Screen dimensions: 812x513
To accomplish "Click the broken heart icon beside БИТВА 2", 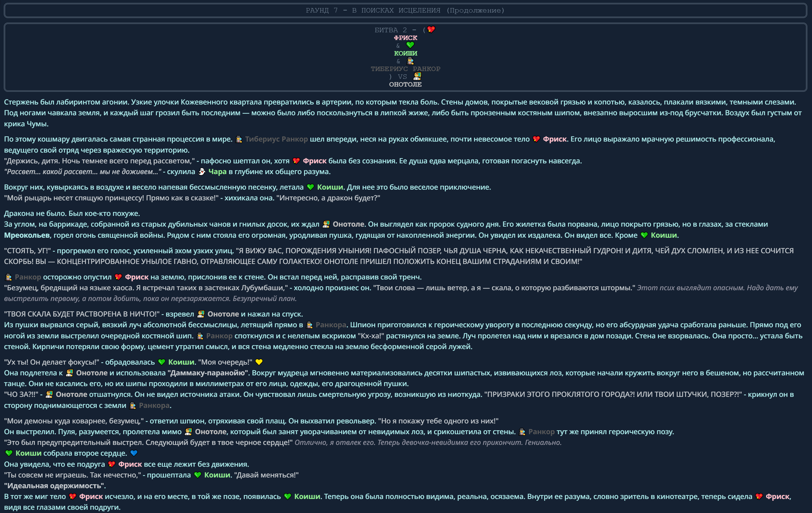I will coord(431,29).
